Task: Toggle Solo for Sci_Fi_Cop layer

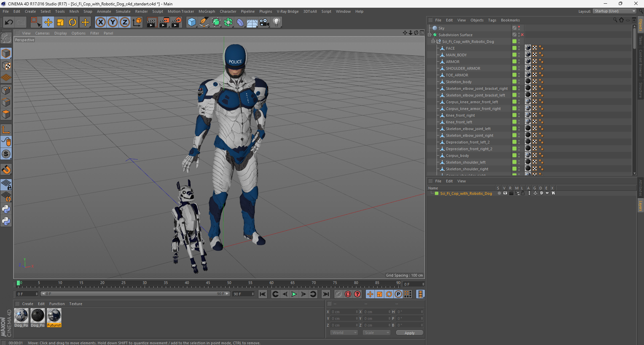Action: 499,193
